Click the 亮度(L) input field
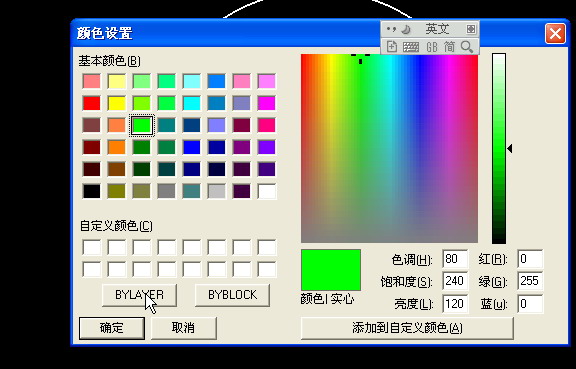The width and height of the screenshot is (576, 369). click(455, 304)
